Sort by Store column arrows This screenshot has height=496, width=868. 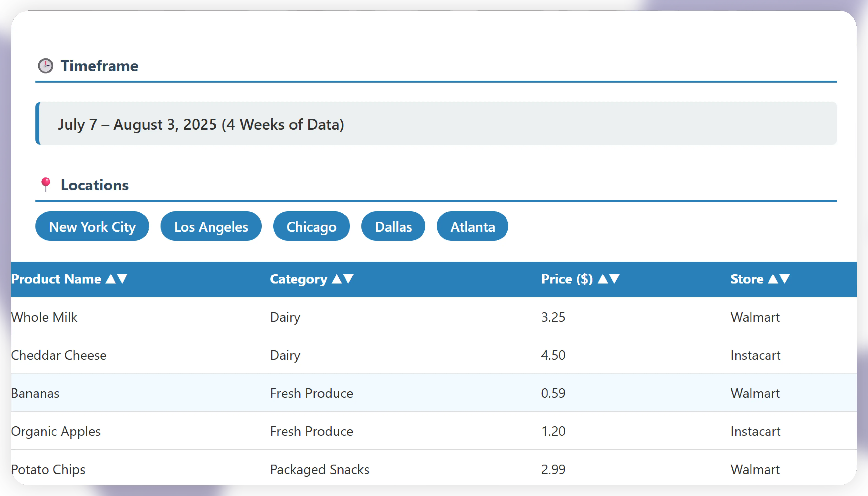[779, 279]
